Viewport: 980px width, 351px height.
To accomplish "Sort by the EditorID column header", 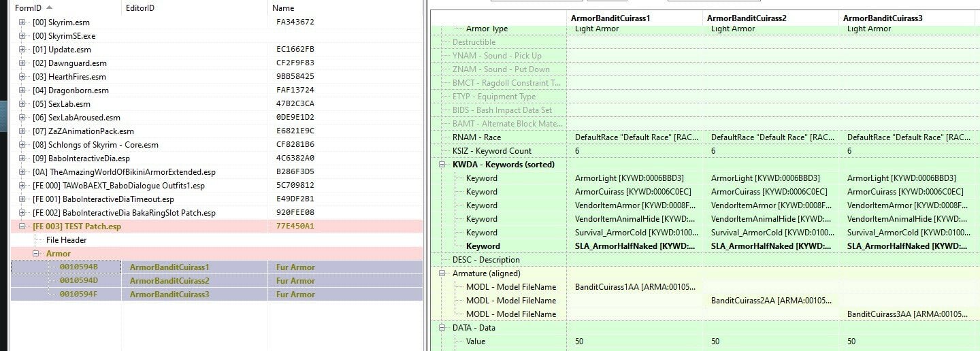I will (195, 7).
